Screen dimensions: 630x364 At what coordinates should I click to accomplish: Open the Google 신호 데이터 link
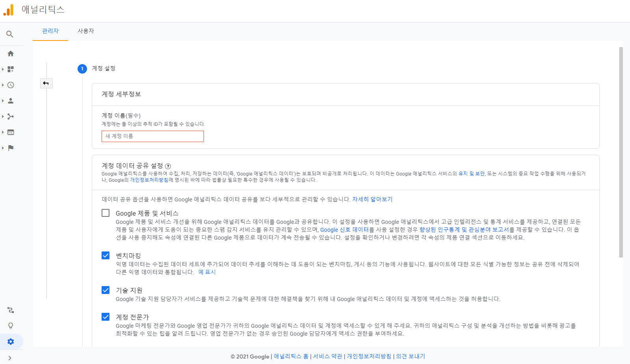344,230
